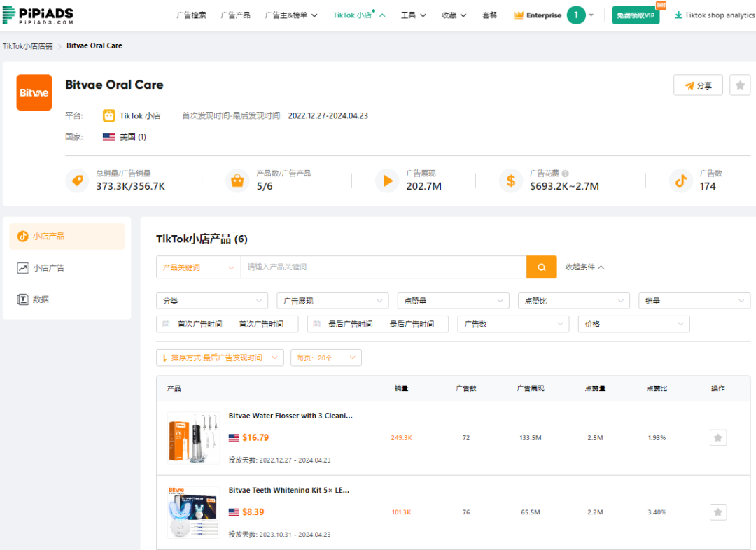Click the 分享 share button
756x550 pixels.
[x=698, y=85]
